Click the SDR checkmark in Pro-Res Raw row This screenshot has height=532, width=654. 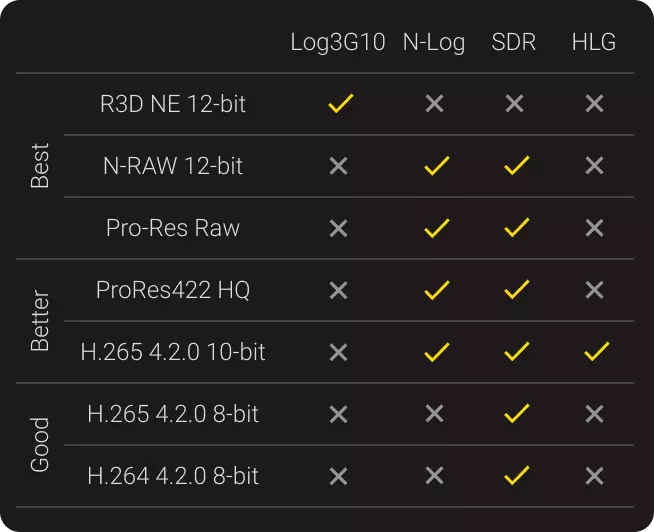tap(516, 228)
